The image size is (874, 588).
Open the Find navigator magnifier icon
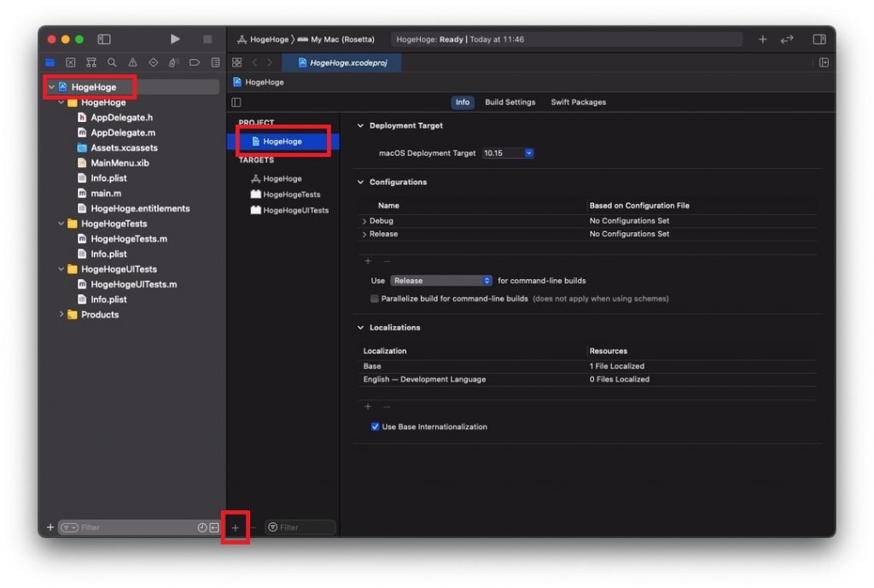pos(112,62)
